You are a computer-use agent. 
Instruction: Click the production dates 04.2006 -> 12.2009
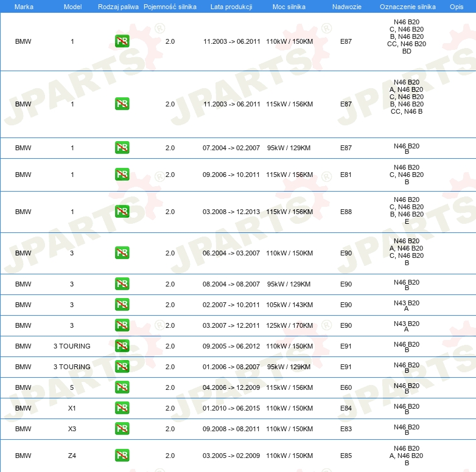coord(231,387)
